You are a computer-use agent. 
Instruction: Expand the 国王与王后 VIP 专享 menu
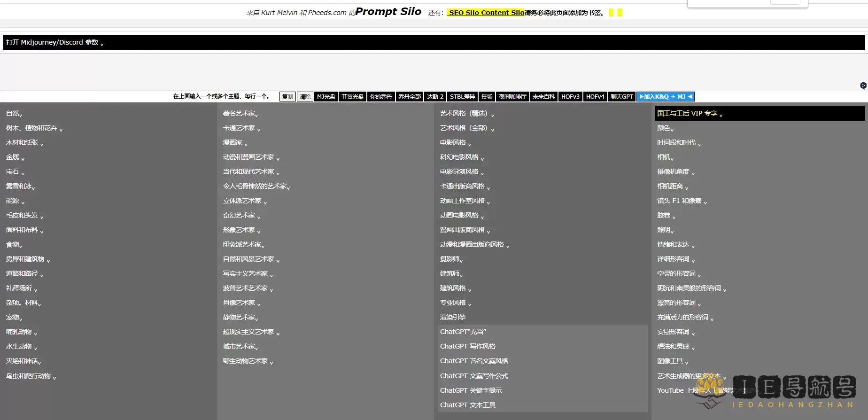(x=690, y=114)
